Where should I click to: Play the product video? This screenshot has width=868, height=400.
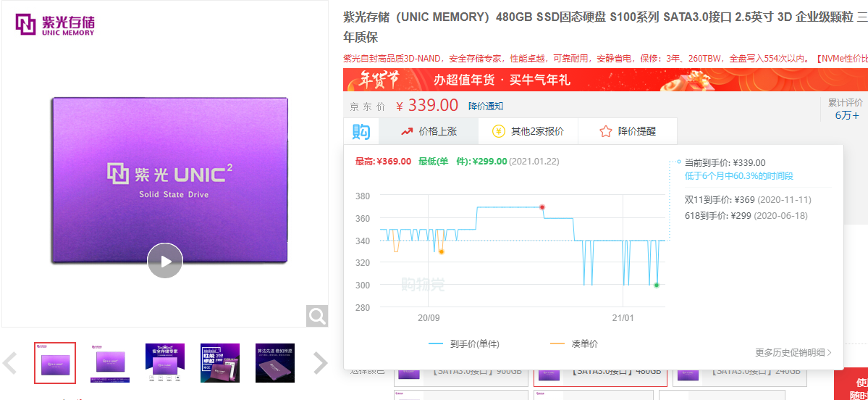(x=165, y=261)
